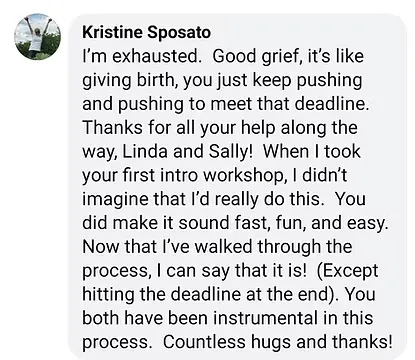Click the words "first intro workshop"
The height and width of the screenshot is (360, 415).
201,175
